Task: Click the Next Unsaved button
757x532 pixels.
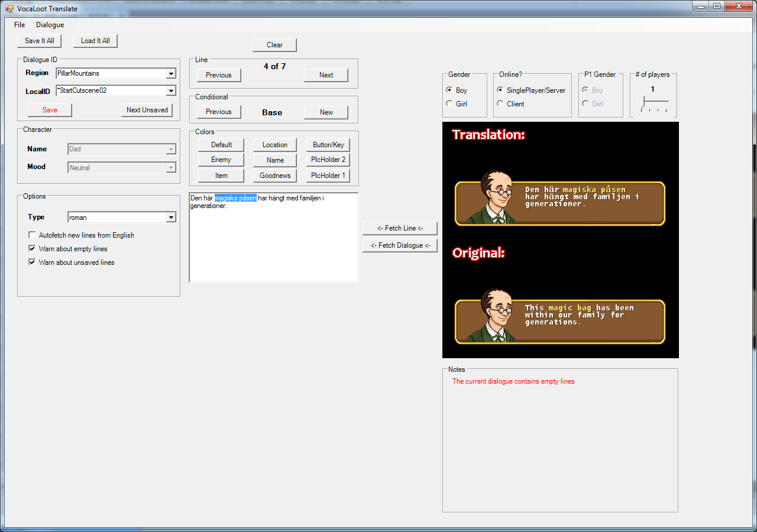Action: (147, 110)
